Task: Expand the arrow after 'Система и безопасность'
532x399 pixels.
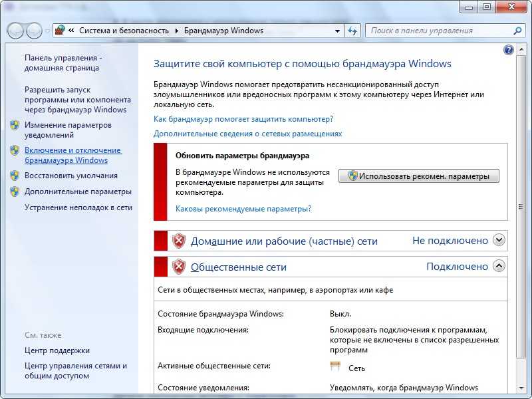Action: click(x=177, y=31)
